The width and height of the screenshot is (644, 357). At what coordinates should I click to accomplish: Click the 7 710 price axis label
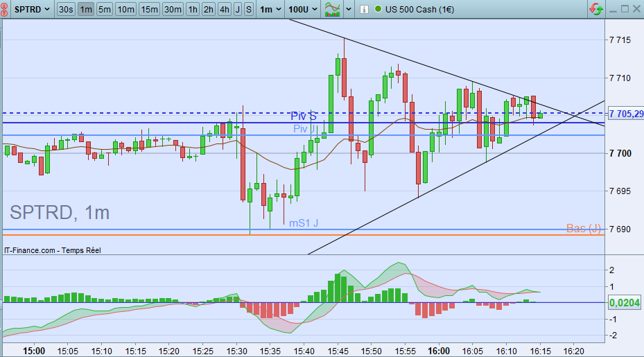coord(620,78)
